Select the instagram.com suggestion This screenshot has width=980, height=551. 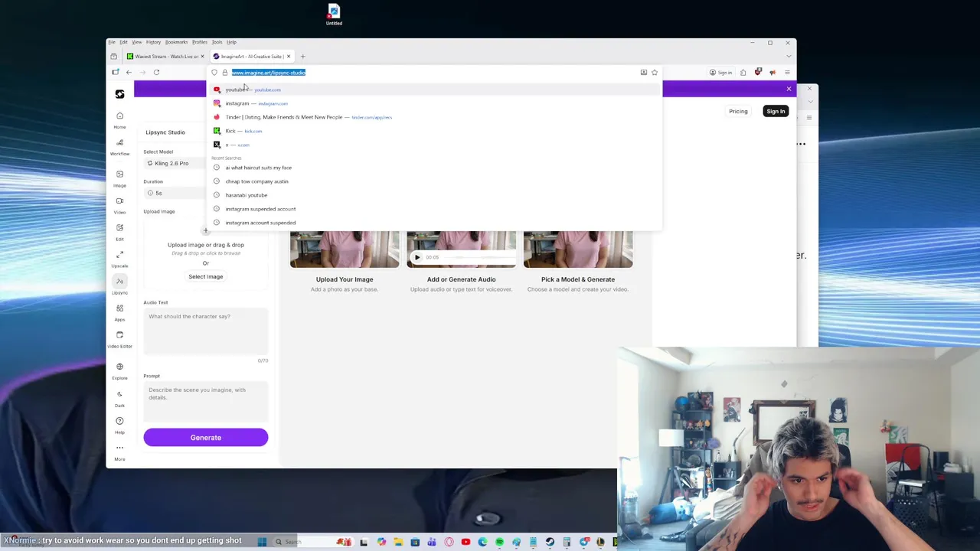435,103
